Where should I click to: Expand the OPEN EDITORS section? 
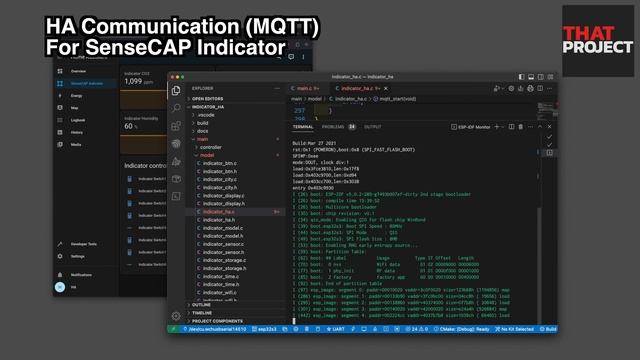click(236, 99)
